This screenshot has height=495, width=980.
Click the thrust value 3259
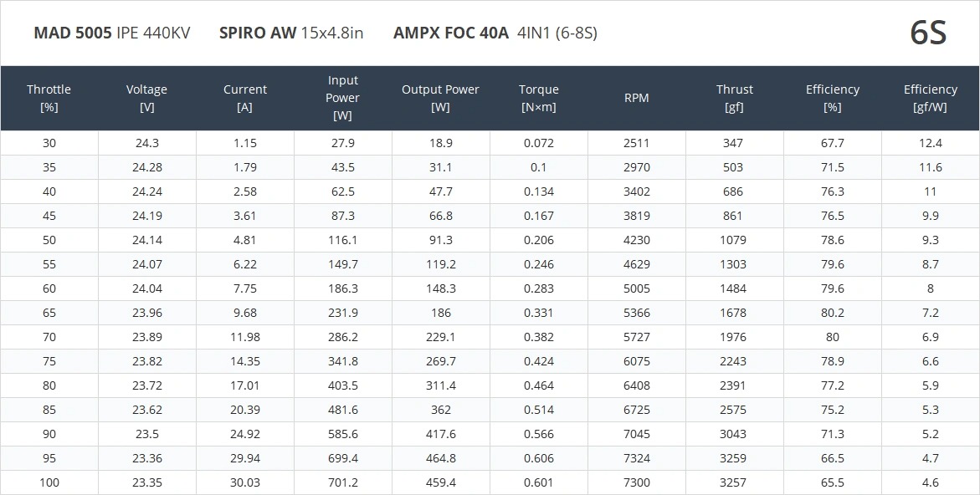coord(733,458)
